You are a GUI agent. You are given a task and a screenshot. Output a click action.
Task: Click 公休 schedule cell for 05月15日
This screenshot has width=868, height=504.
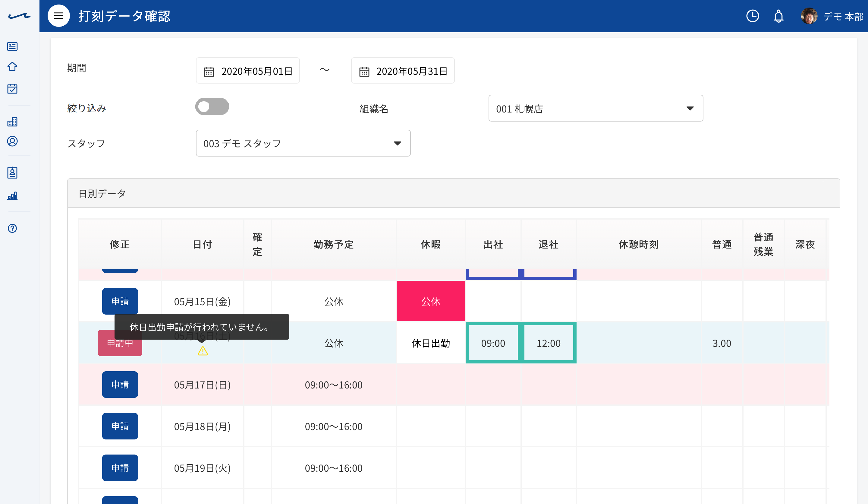tap(333, 302)
